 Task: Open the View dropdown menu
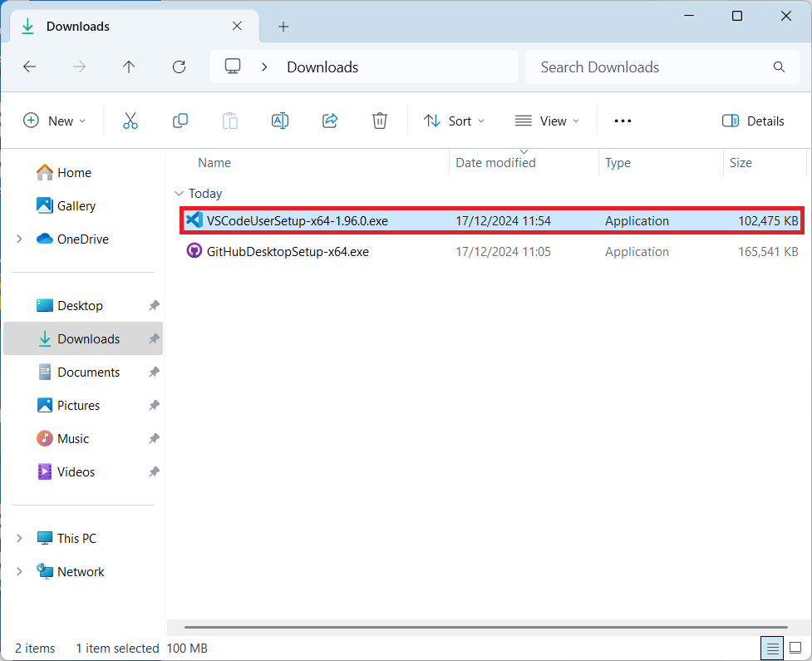tap(547, 121)
